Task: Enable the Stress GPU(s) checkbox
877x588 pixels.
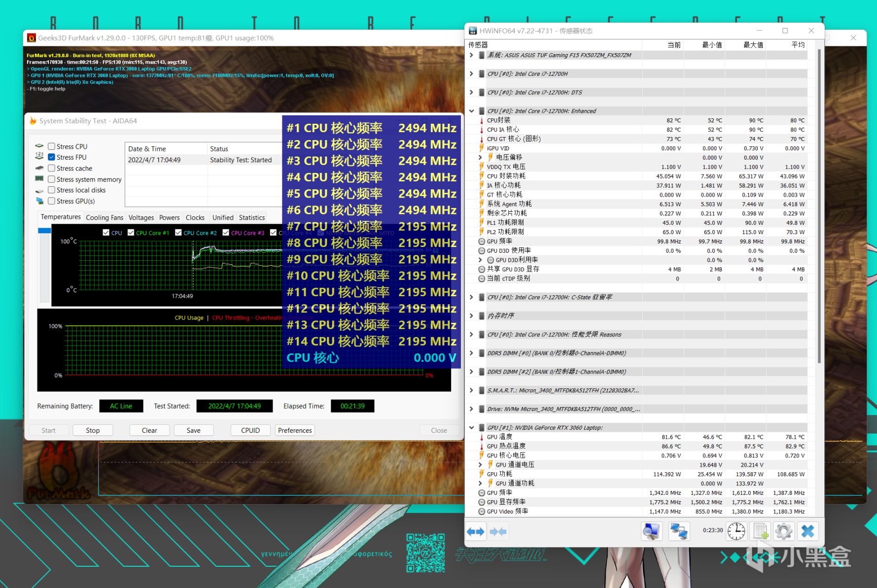Action: point(51,201)
